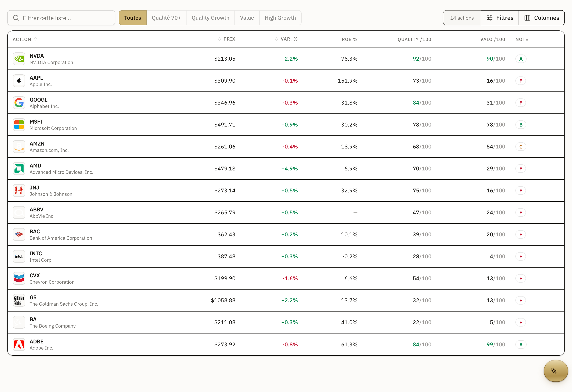Click the -1.6% variation for CVX
The width and height of the screenshot is (572, 392).
coord(290,278)
